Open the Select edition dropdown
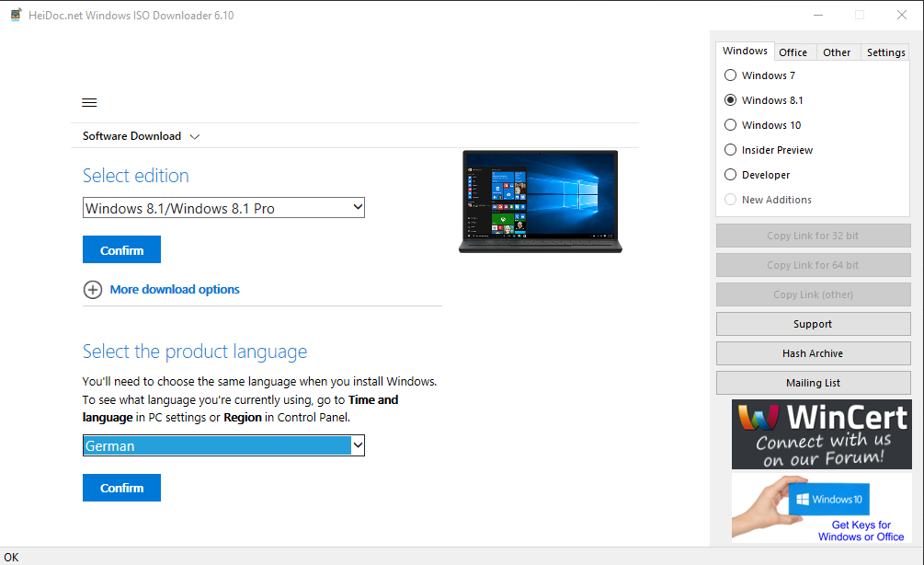 pos(224,208)
